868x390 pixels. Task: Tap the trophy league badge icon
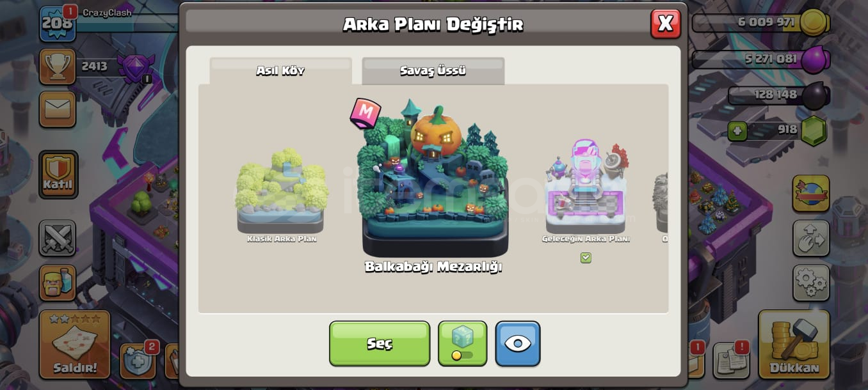coord(136,66)
